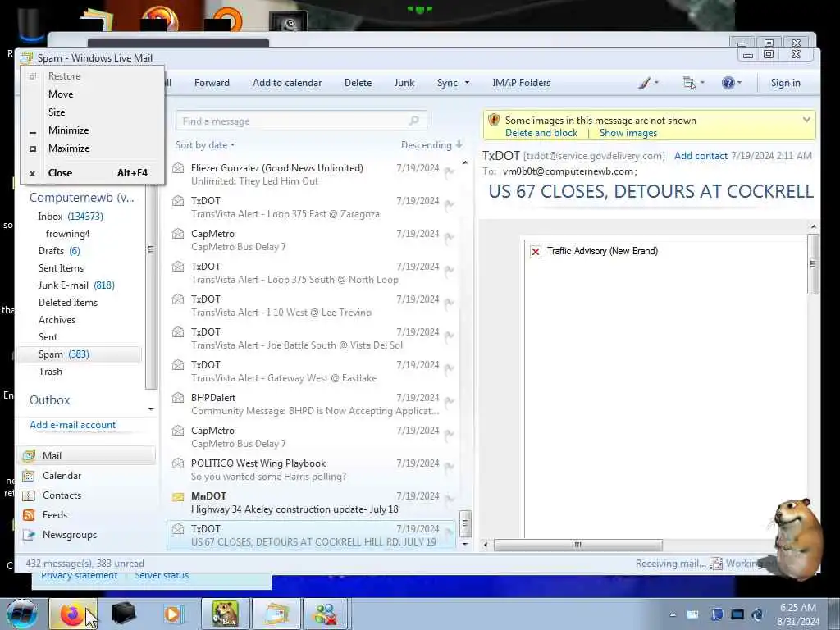Open POLITICO West Wing Playbook message
The image size is (840, 630).
click(x=313, y=470)
